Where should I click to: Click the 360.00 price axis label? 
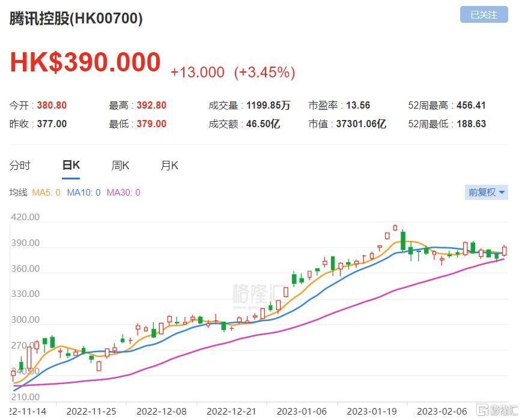[x=25, y=269]
